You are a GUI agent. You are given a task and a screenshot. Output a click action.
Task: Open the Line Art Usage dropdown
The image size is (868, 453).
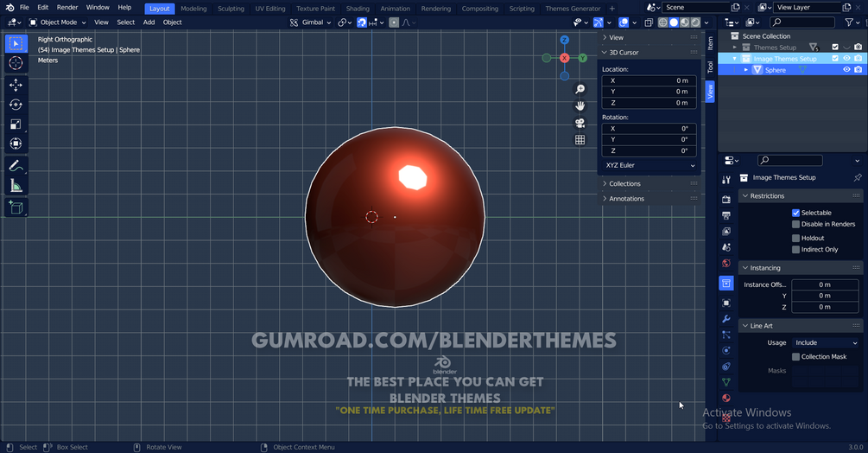(x=825, y=343)
